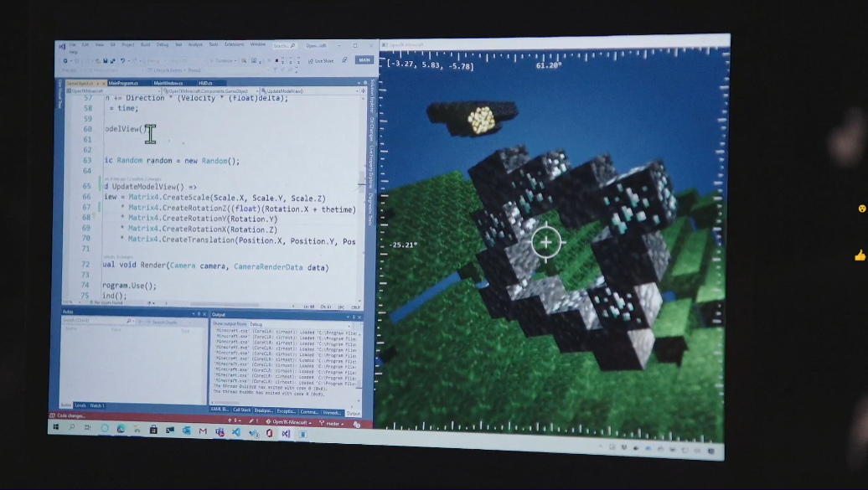The width and height of the screenshot is (868, 490).
Task: Click the No issues found indicator
Action: (106, 303)
